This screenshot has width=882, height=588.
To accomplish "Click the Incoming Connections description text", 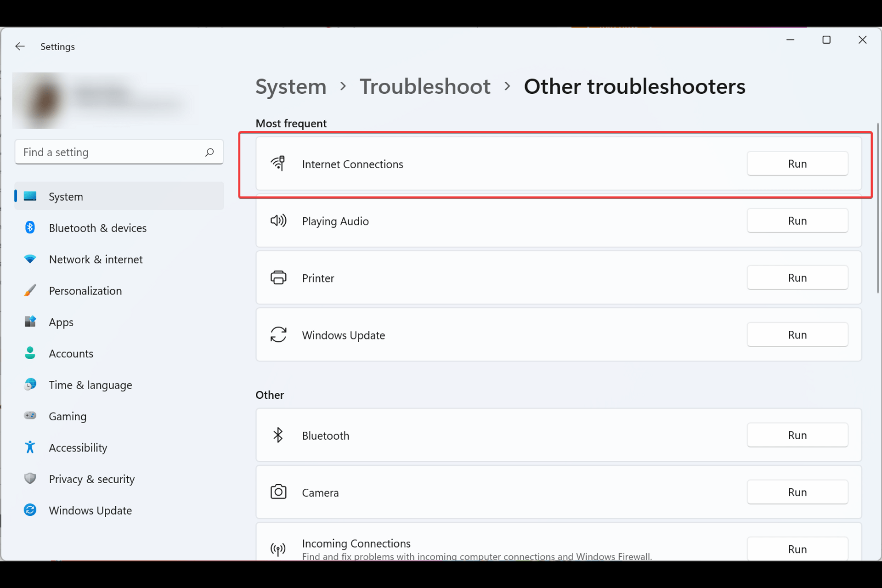I will click(477, 556).
